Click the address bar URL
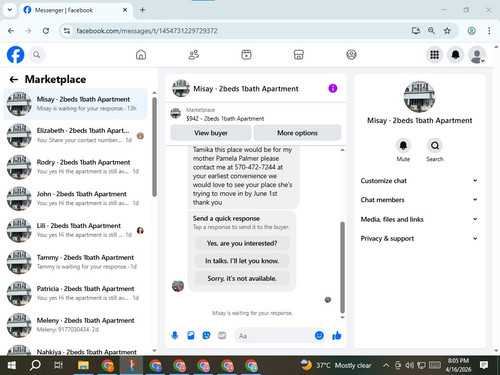500x375 pixels. [x=147, y=31]
